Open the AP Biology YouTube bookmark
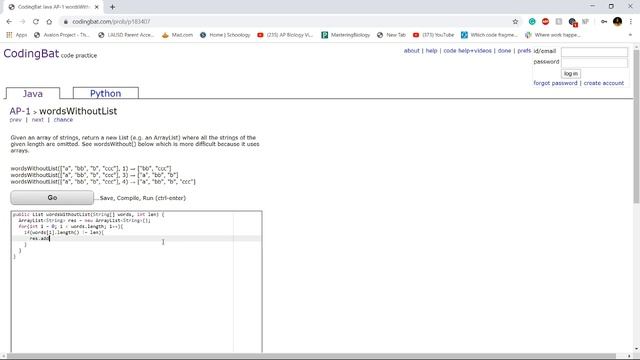The height and width of the screenshot is (360, 640). [285, 35]
